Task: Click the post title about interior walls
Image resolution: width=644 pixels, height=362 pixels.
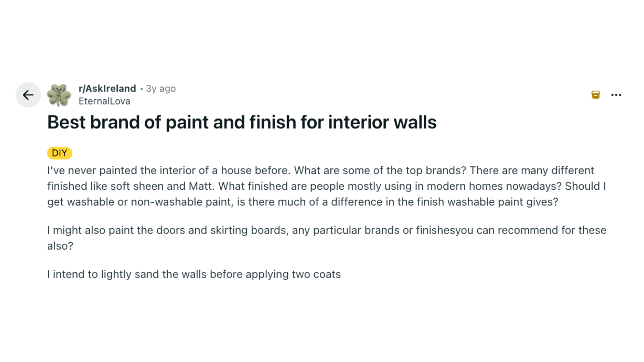Action: [241, 122]
